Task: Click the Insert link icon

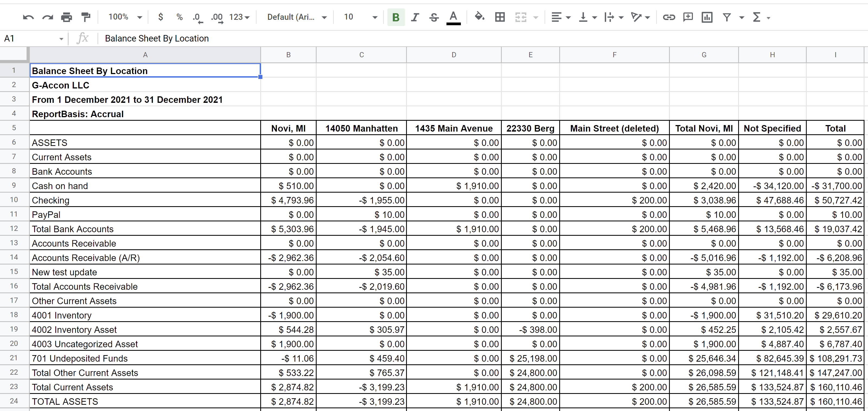Action: point(668,17)
